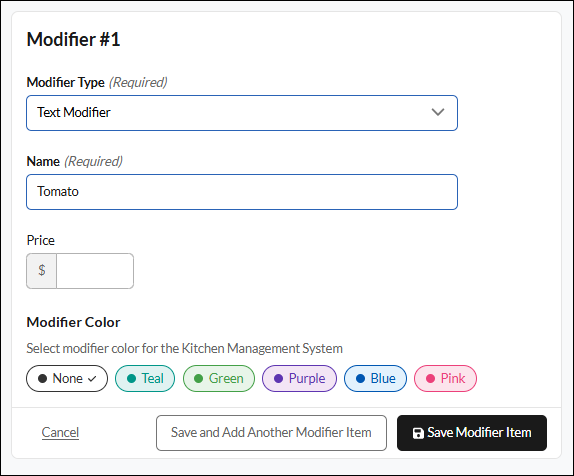574x476 pixels.
Task: Click the dollar sign price prefix
Action: 41,271
